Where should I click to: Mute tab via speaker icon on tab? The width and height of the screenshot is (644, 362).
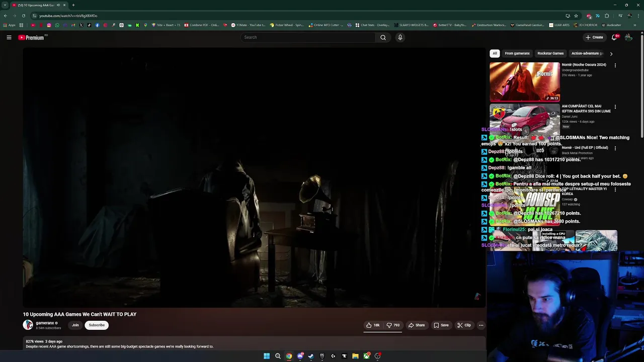pyautogui.click(x=58, y=5)
